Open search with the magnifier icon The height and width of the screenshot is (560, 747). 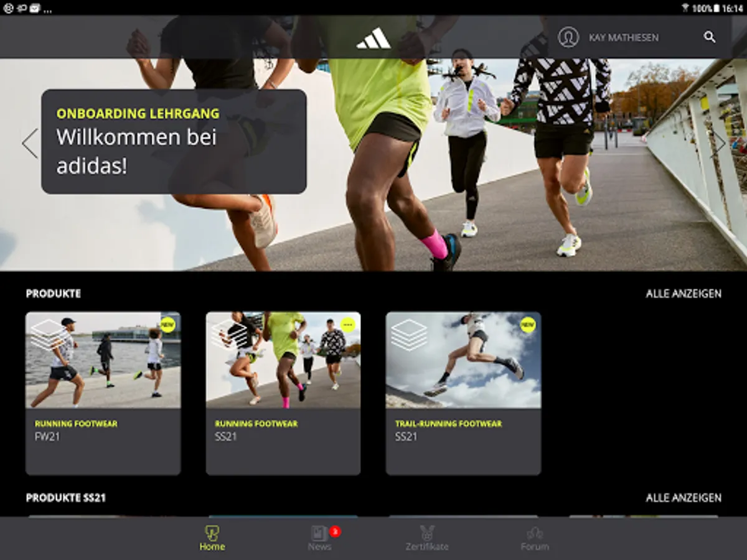pos(710,37)
